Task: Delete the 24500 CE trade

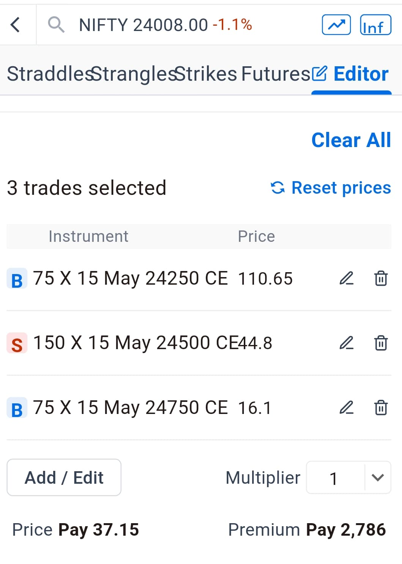Action: click(x=381, y=343)
